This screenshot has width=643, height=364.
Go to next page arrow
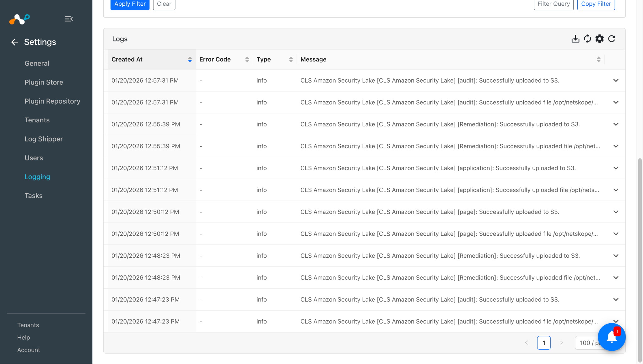tap(561, 343)
